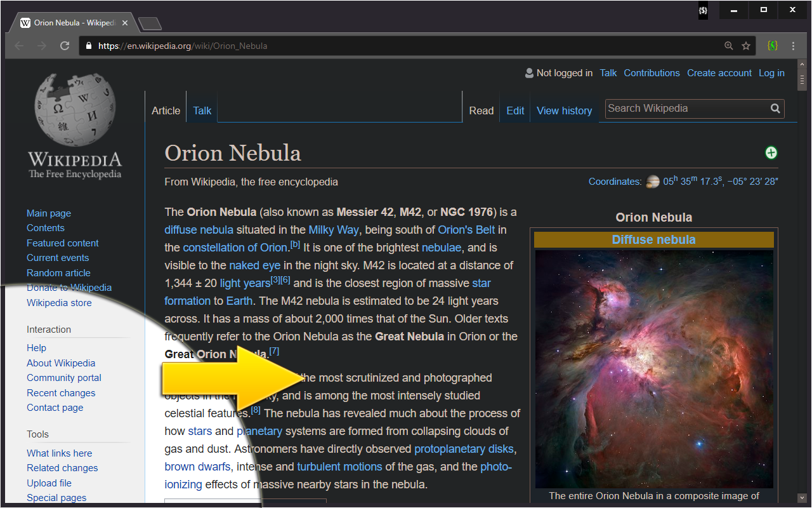The width and height of the screenshot is (812, 508).
Task: Follow the light years link
Action: click(246, 283)
